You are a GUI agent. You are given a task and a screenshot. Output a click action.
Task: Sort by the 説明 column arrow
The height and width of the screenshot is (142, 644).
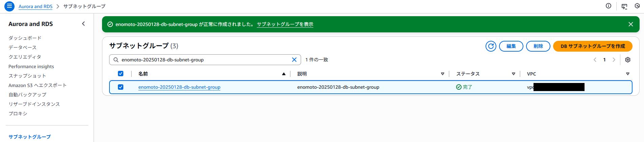pyautogui.click(x=443, y=74)
